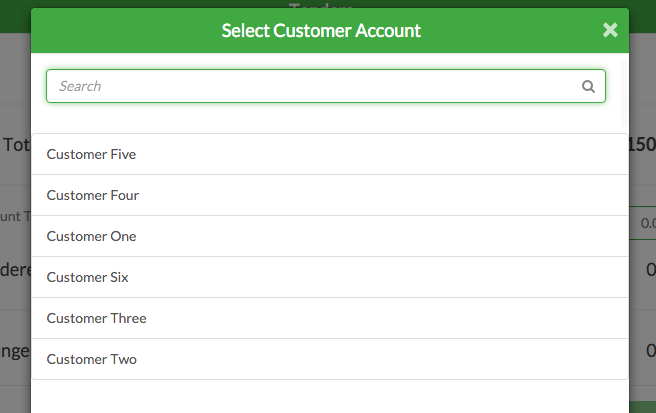Focus the Search text field

click(x=325, y=86)
